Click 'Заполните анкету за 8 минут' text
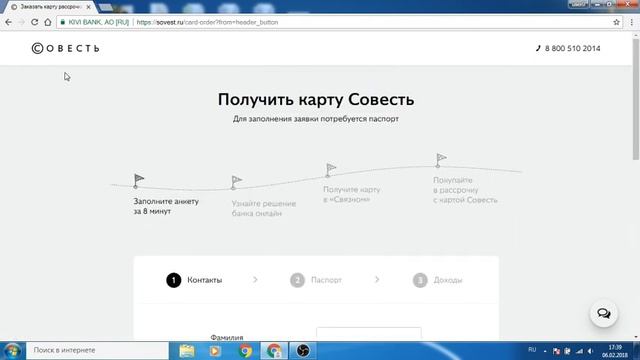 [166, 206]
